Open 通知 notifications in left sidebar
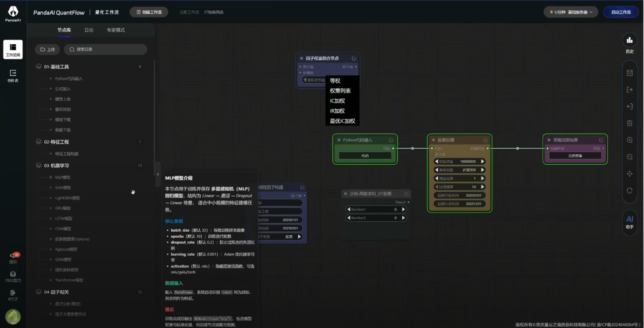Screen dimensions: 644x328 13,257
